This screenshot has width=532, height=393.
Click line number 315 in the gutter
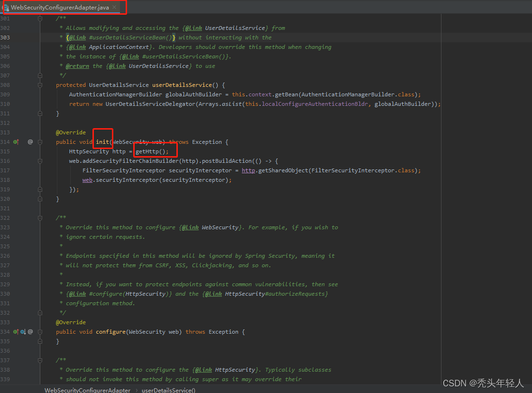(5, 151)
